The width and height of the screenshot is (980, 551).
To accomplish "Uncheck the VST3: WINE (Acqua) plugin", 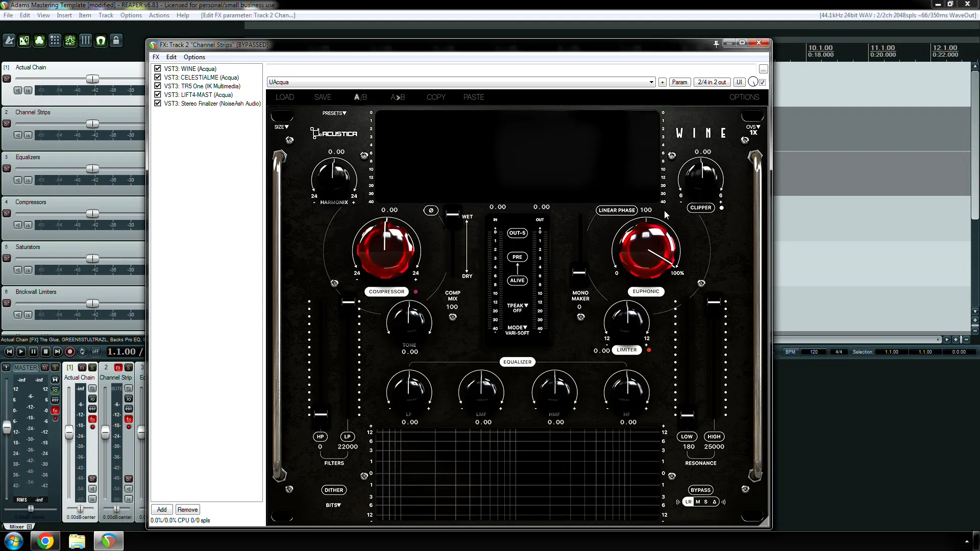I will tap(158, 68).
